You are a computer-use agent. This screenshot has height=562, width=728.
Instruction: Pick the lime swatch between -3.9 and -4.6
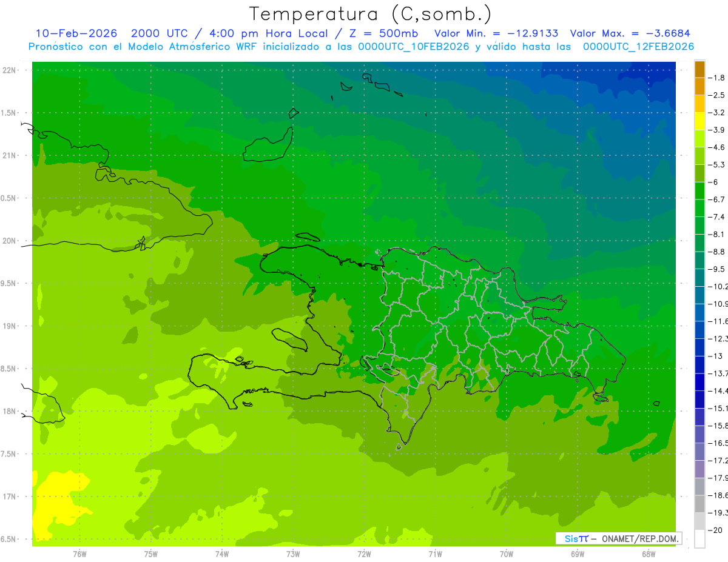[x=700, y=138]
